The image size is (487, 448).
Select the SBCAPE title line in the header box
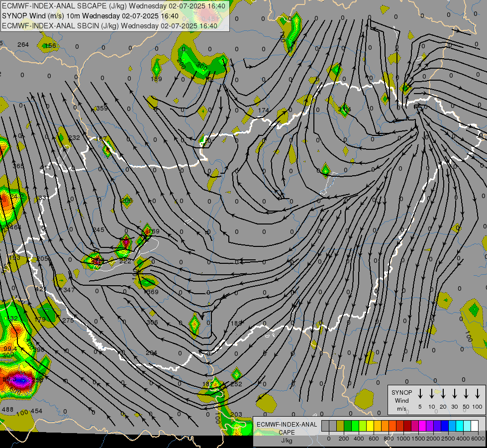(114, 6)
